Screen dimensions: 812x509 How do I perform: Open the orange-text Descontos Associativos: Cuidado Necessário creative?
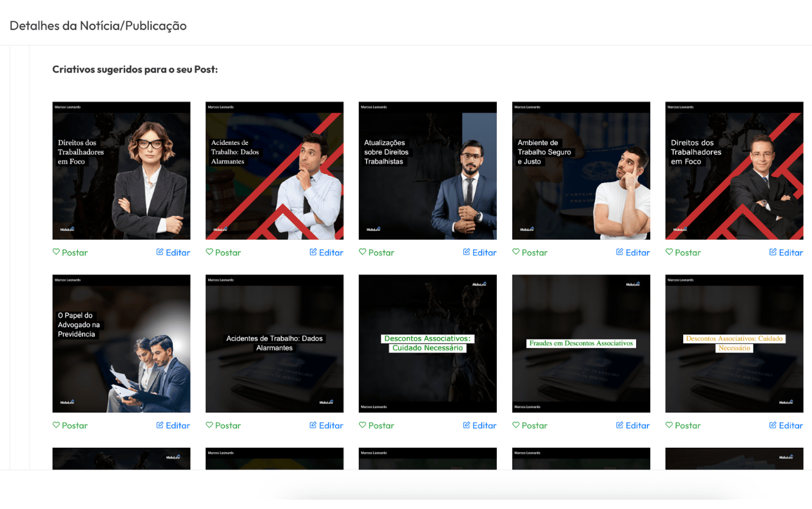(735, 343)
